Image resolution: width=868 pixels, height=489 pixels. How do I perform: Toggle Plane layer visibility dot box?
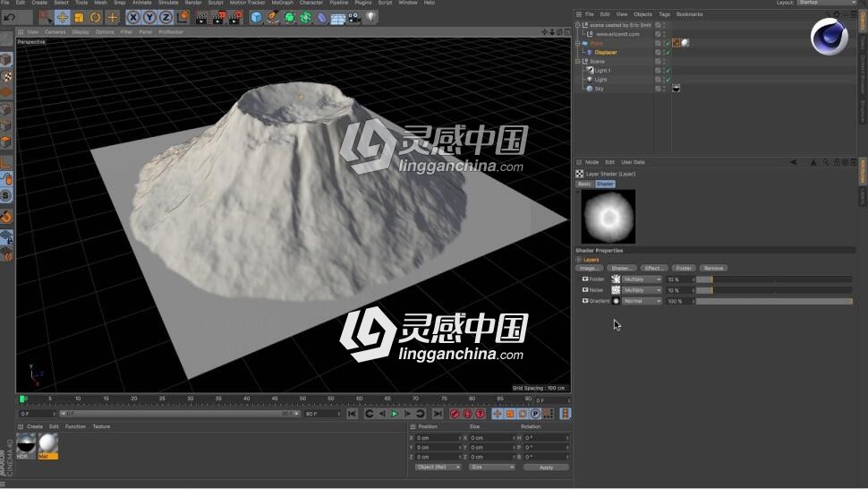(658, 43)
